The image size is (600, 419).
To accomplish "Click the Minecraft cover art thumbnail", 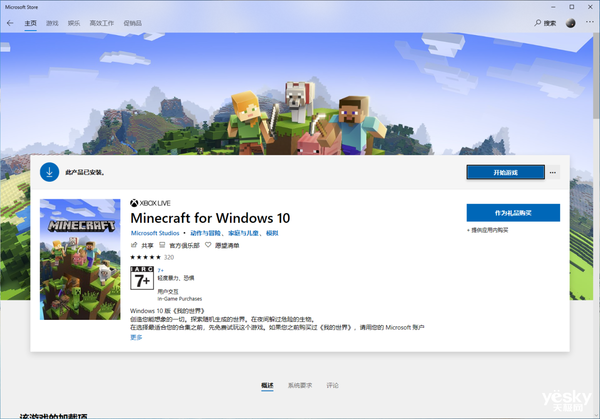I will (80, 259).
